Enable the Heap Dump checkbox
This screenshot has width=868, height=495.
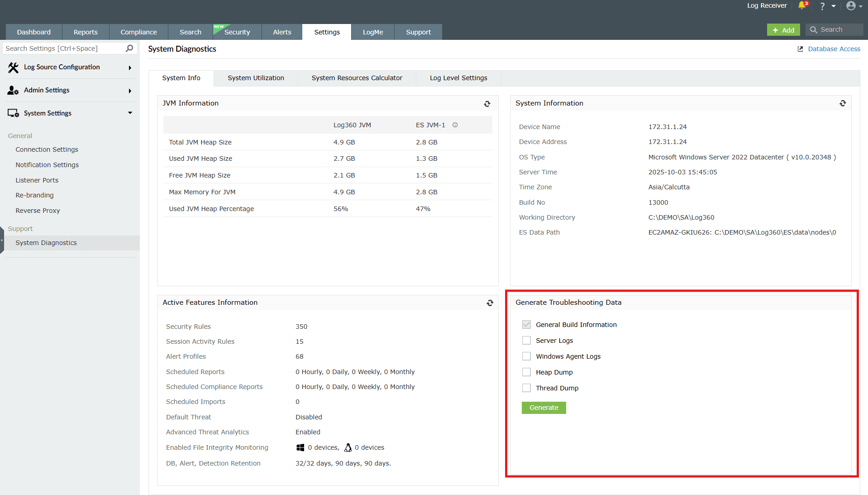point(526,372)
